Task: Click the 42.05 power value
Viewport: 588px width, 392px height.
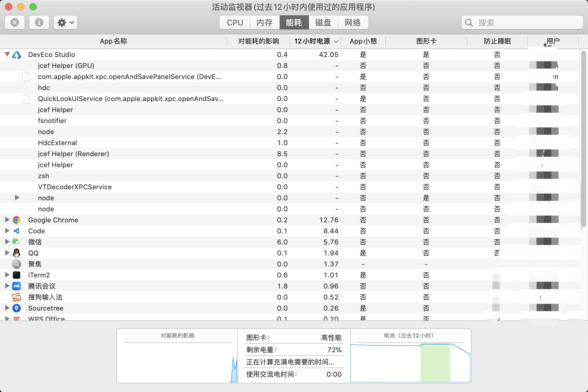Action: pyautogui.click(x=329, y=55)
